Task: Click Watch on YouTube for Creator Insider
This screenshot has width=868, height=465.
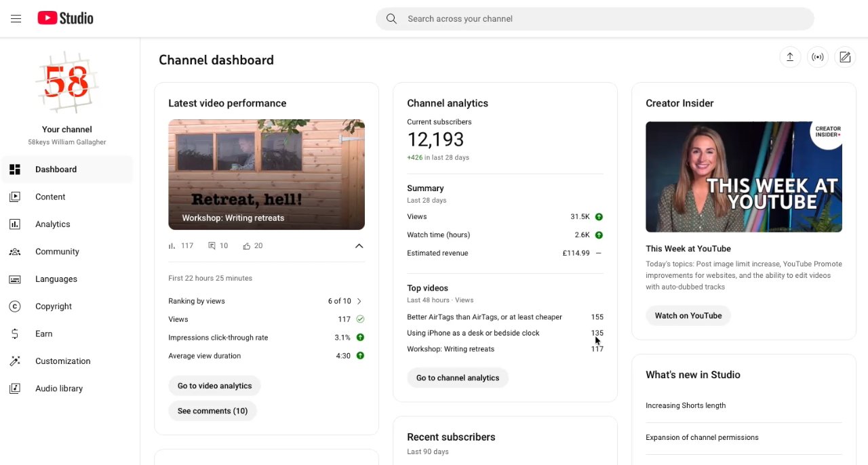Action: pyautogui.click(x=688, y=315)
